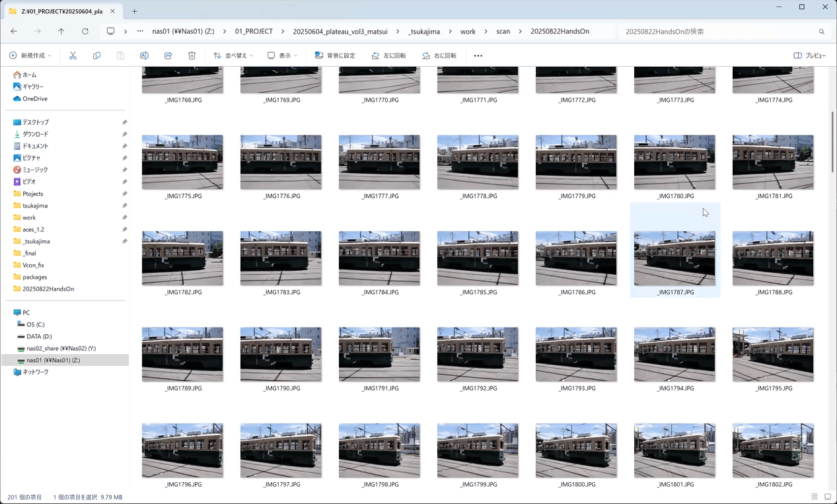Click the Copy icon in toolbar
The height and width of the screenshot is (504, 837).
[x=96, y=55]
